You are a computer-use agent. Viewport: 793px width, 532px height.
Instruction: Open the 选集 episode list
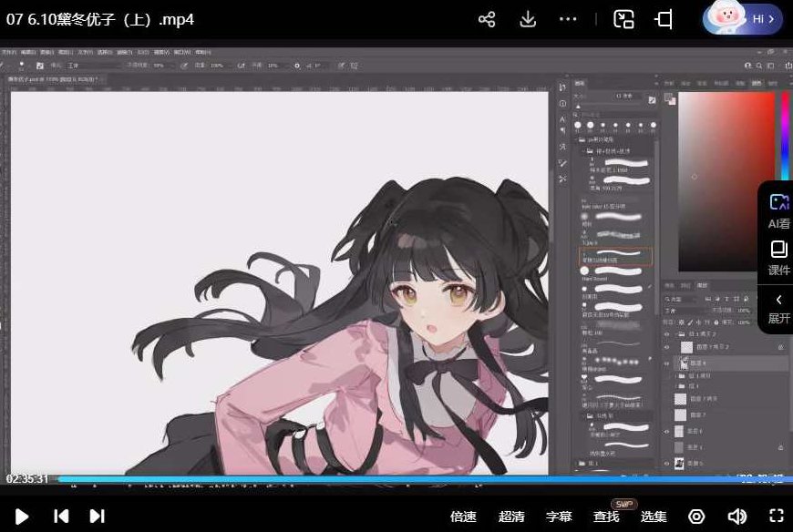[654, 517]
